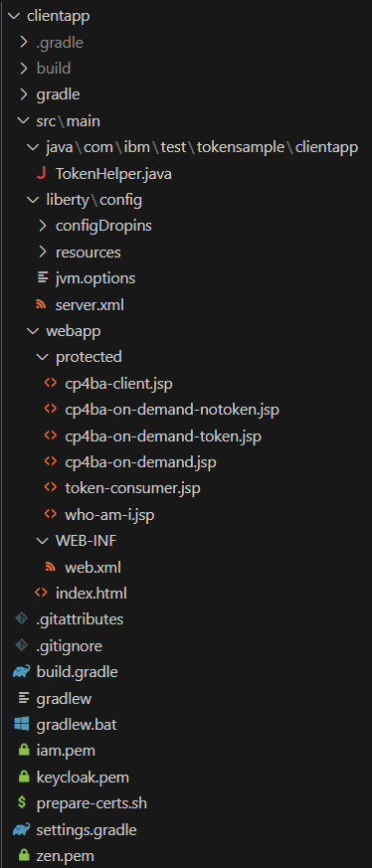Viewport: 372px width, 868px height.
Task: Select the keycloak.pem certificate file
Action: pos(83,777)
